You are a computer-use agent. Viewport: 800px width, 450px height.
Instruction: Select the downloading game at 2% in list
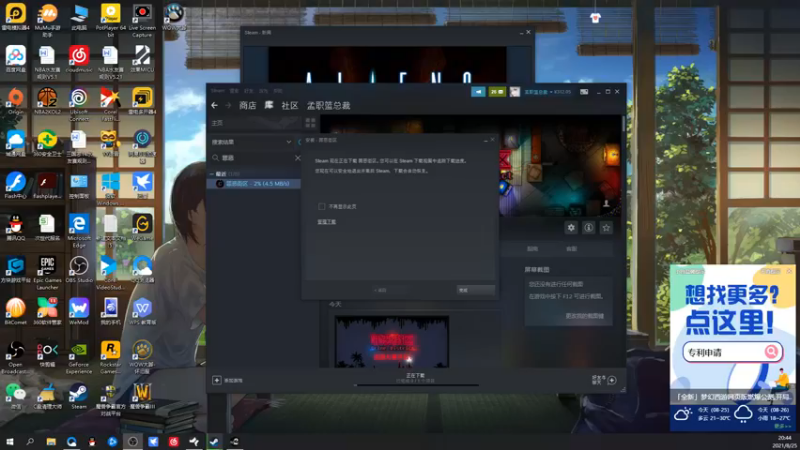click(254, 184)
